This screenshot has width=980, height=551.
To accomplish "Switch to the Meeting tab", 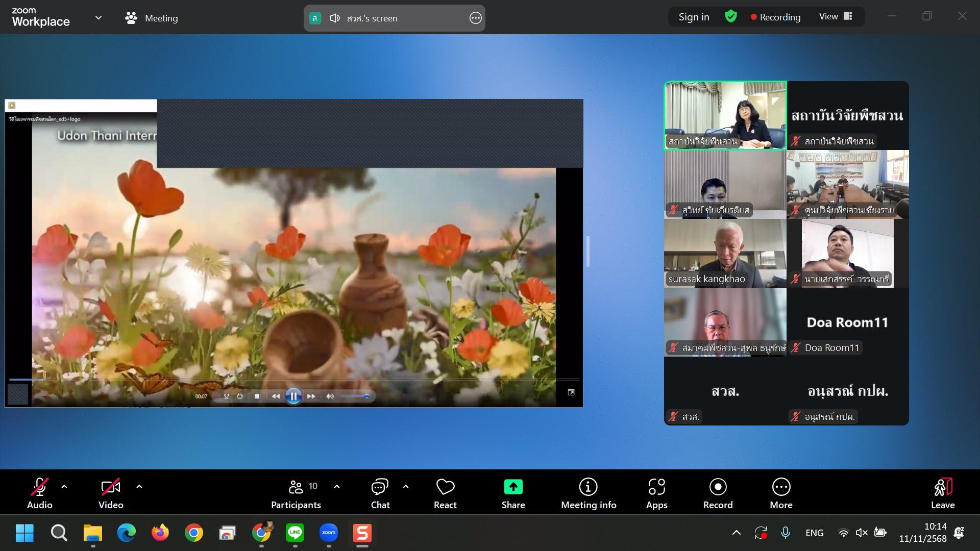I will point(152,18).
